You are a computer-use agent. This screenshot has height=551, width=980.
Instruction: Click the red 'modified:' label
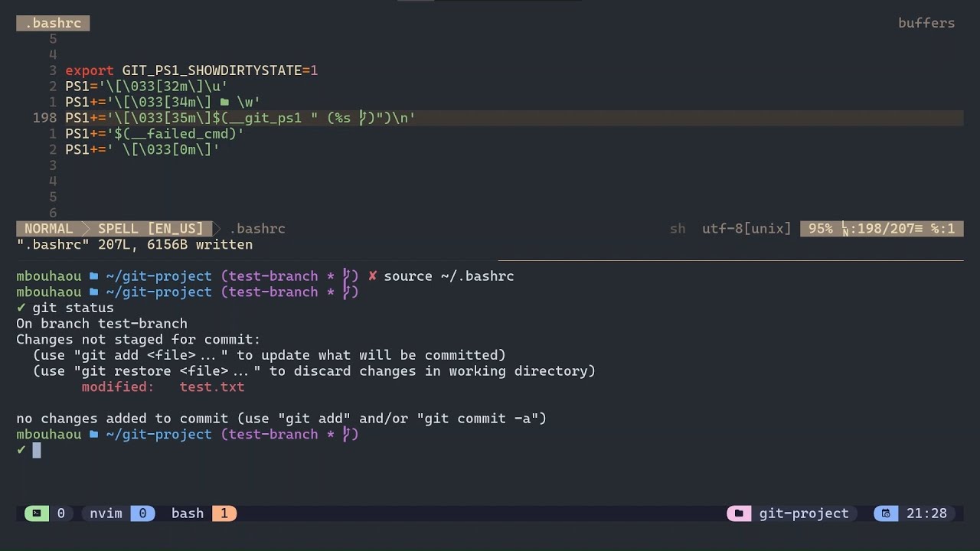118,387
